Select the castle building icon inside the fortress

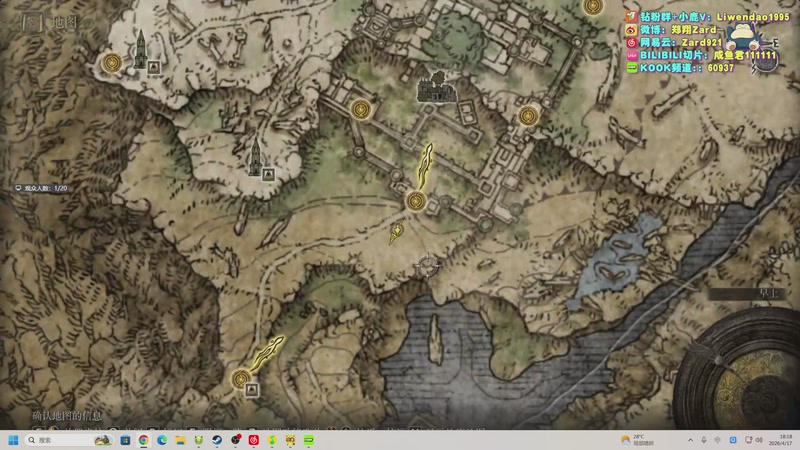[x=436, y=87]
